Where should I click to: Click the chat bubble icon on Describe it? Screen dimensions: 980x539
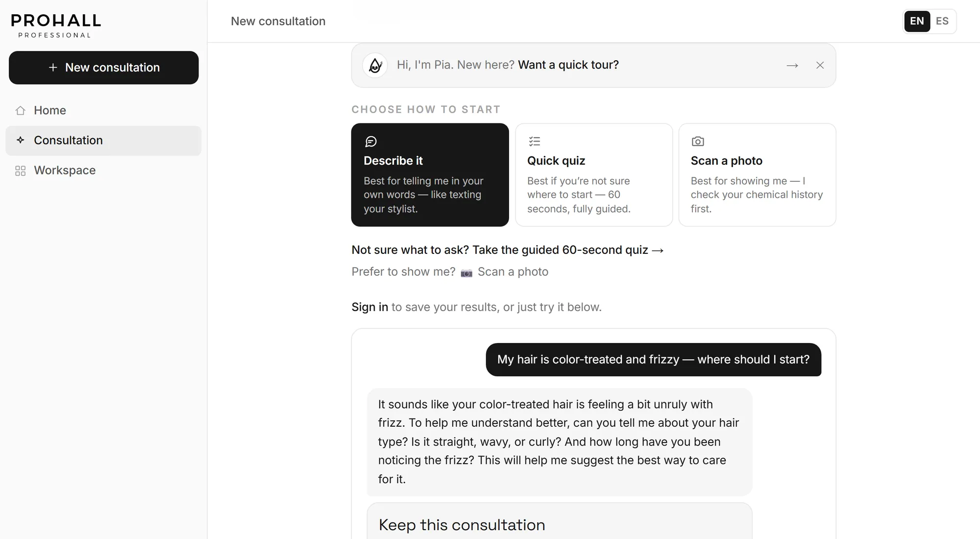pos(371,142)
